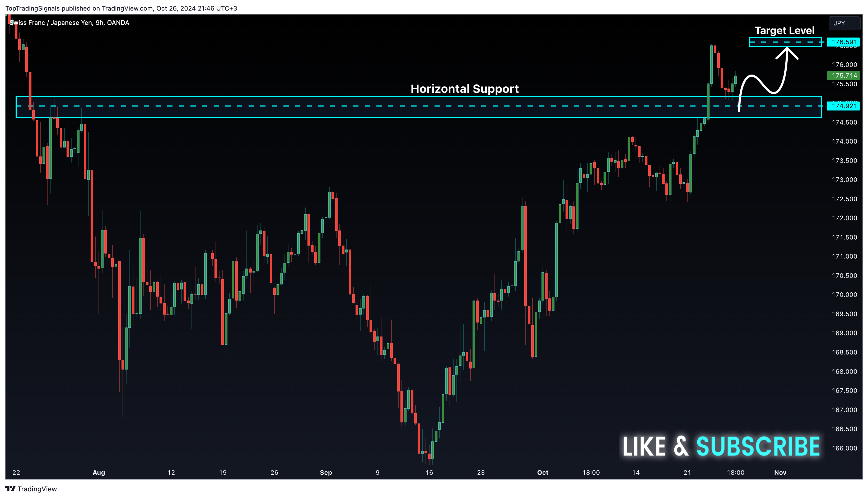Click the 'Sep' label on the time axis

click(326, 472)
